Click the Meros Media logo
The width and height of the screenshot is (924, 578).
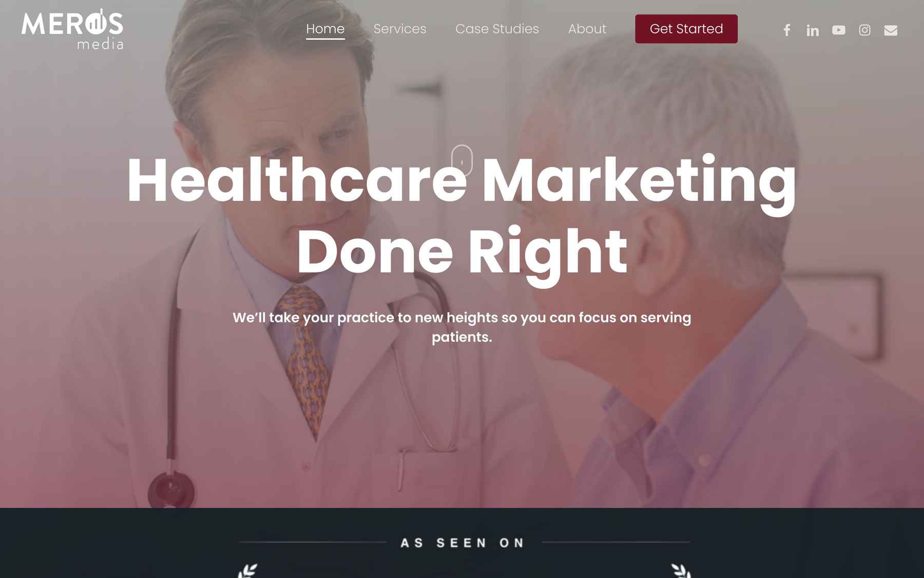(72, 29)
